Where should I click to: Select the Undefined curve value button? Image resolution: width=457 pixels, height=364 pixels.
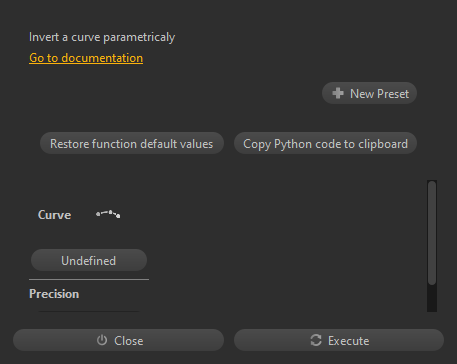pos(89,260)
